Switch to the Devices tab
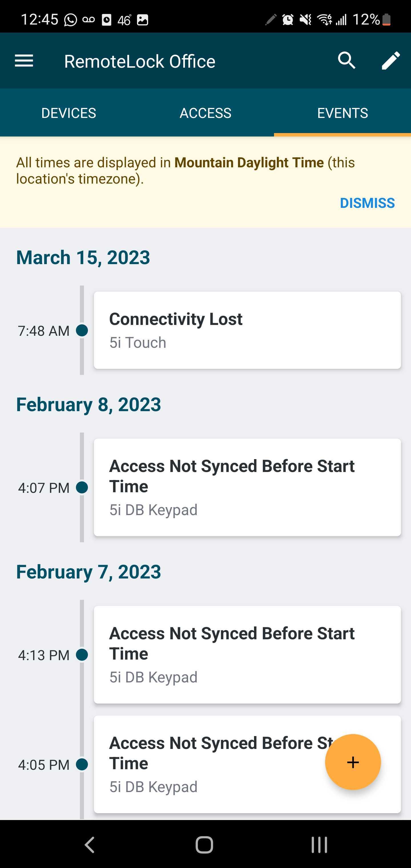411x868 pixels. click(69, 113)
